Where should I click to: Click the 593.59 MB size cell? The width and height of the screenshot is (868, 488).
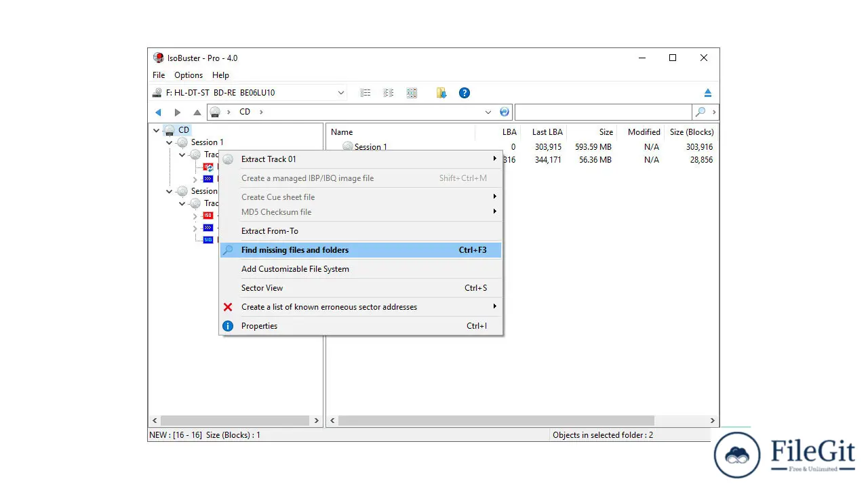tap(593, 147)
